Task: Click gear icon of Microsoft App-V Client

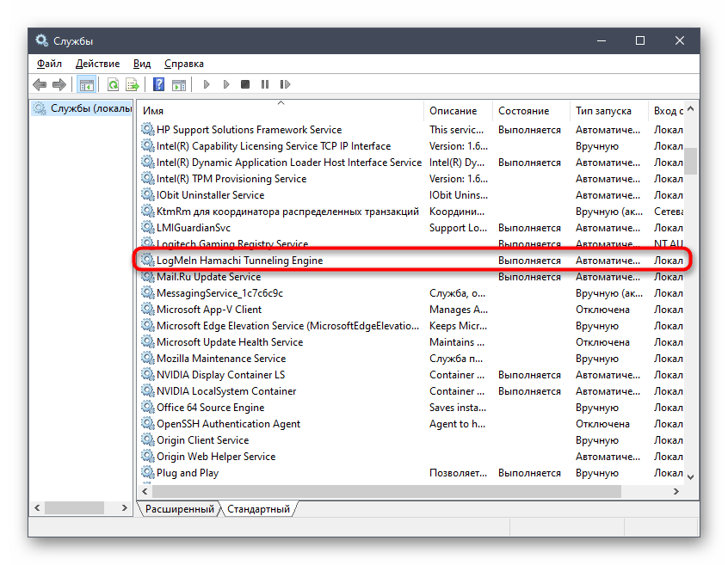Action: [148, 309]
